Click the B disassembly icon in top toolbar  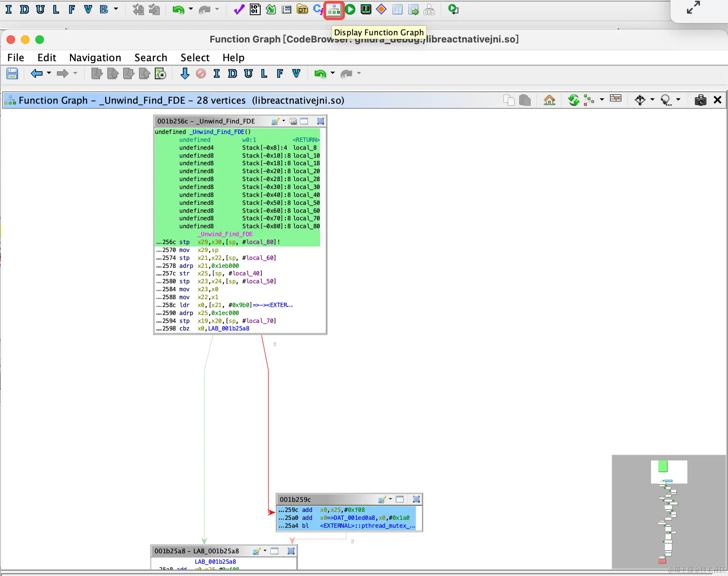(x=104, y=9)
